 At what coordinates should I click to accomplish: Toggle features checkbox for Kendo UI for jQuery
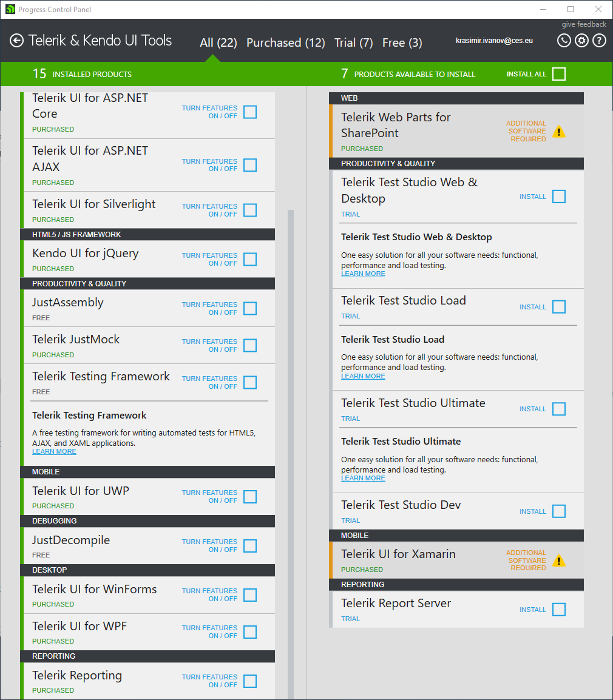click(x=250, y=260)
